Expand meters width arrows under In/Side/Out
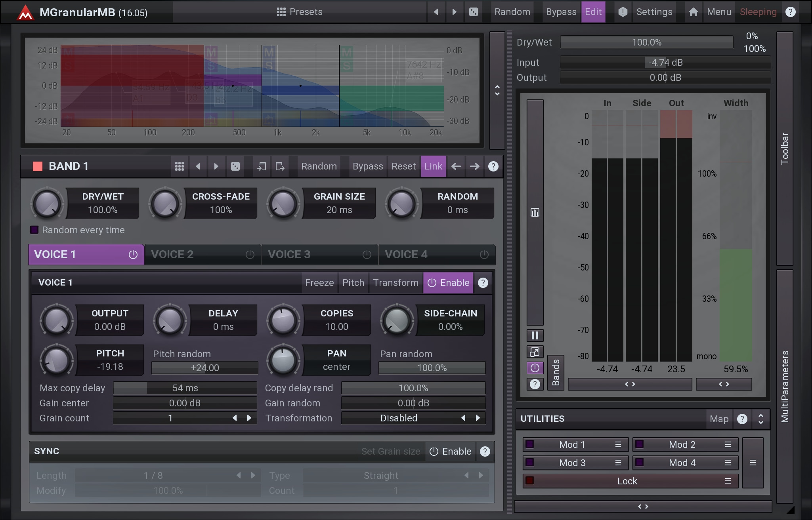812x520 pixels. (630, 384)
